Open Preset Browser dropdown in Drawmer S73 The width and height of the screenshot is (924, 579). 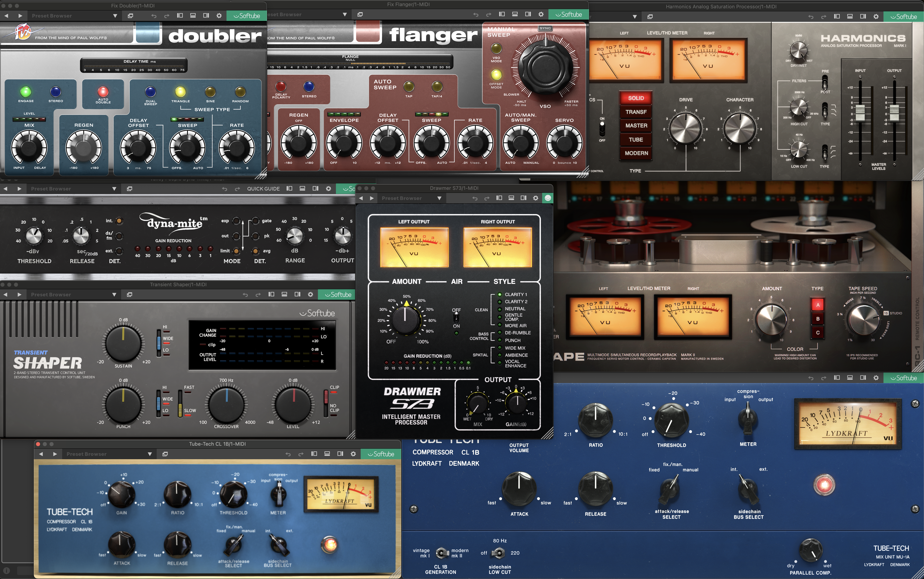pyautogui.click(x=412, y=198)
